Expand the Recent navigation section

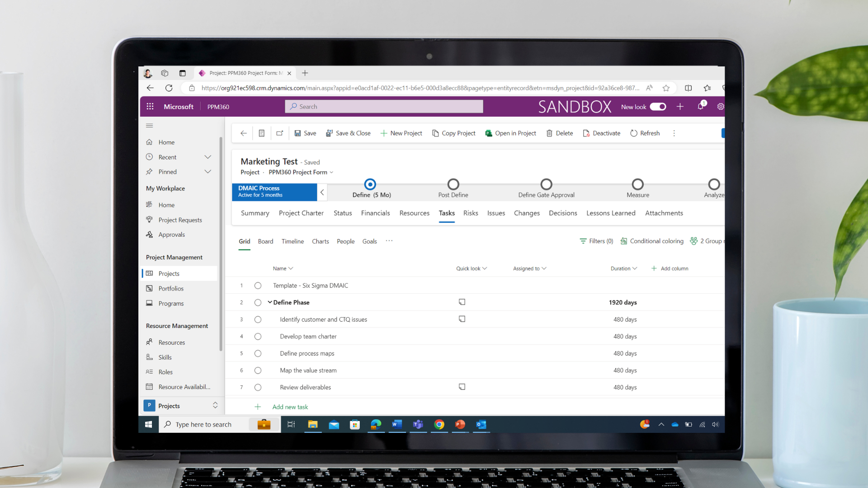point(208,157)
